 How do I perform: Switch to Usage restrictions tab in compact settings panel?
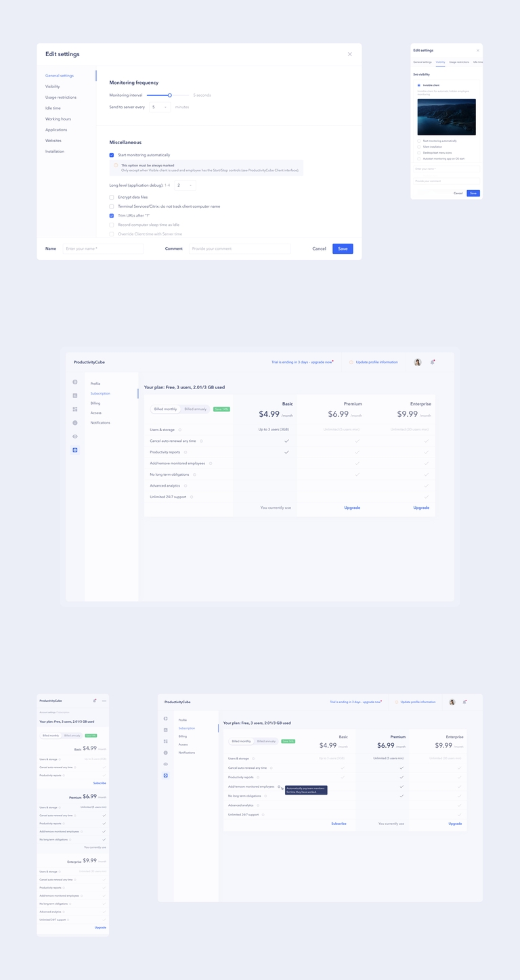click(459, 62)
